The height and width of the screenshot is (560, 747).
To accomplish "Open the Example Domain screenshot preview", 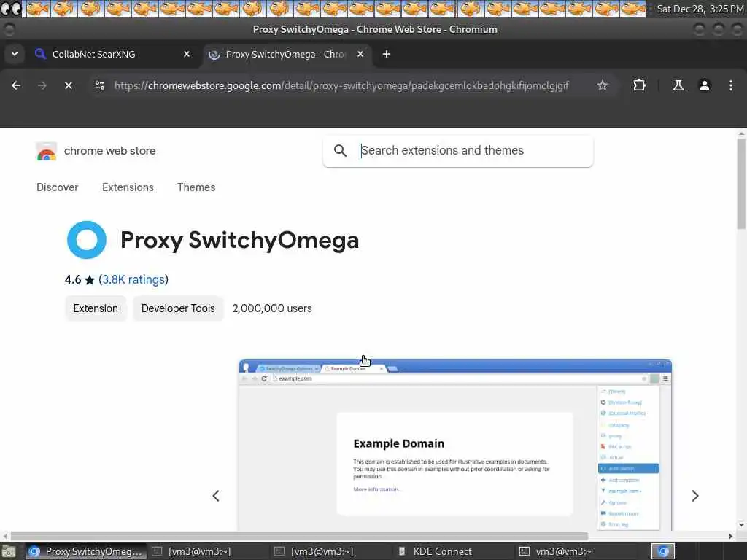I will tap(455, 445).
